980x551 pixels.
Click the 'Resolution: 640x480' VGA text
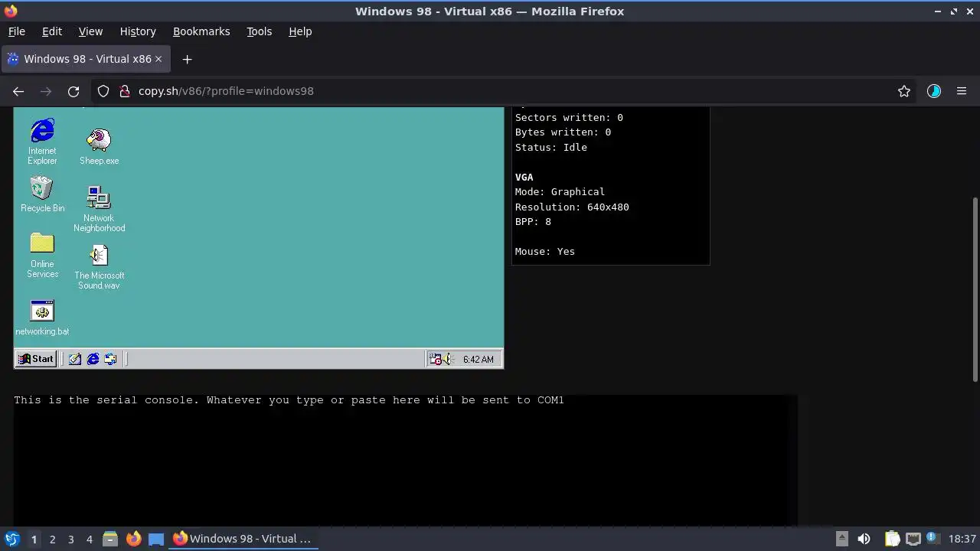pyautogui.click(x=572, y=207)
